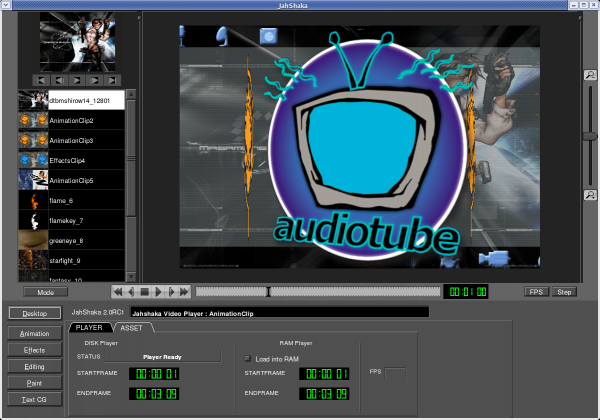Click the main timecode display 00:01:00
Viewport: 600px width, 420px height.
point(466,292)
